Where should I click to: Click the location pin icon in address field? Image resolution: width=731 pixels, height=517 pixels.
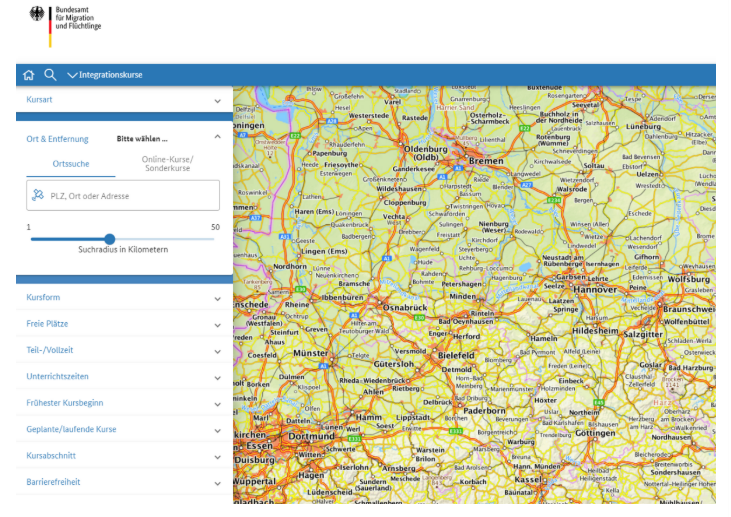point(38,196)
